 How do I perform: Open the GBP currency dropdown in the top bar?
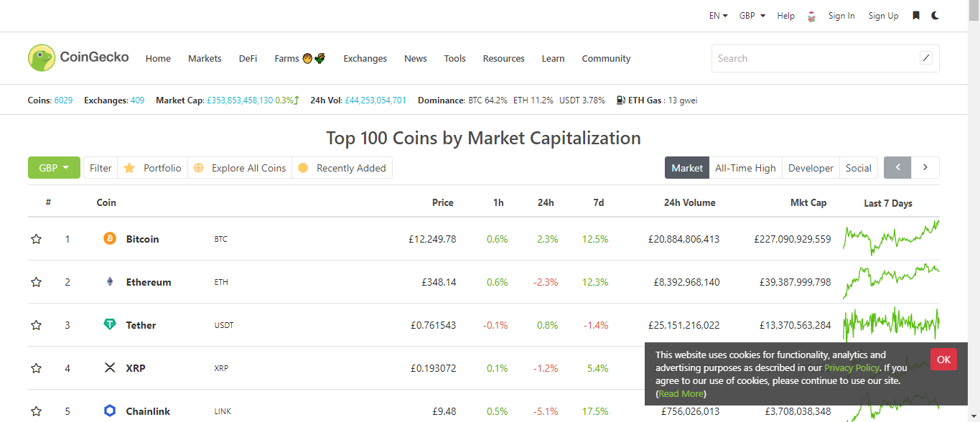[x=752, y=16]
